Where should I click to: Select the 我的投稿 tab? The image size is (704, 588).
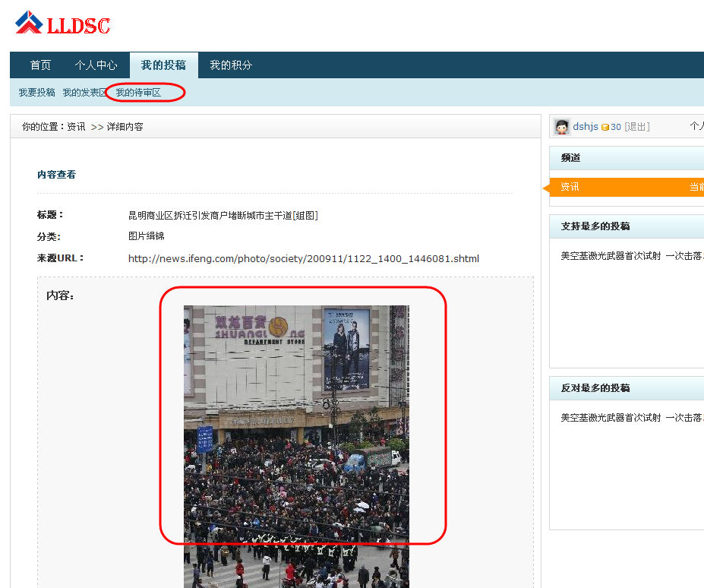[x=163, y=65]
